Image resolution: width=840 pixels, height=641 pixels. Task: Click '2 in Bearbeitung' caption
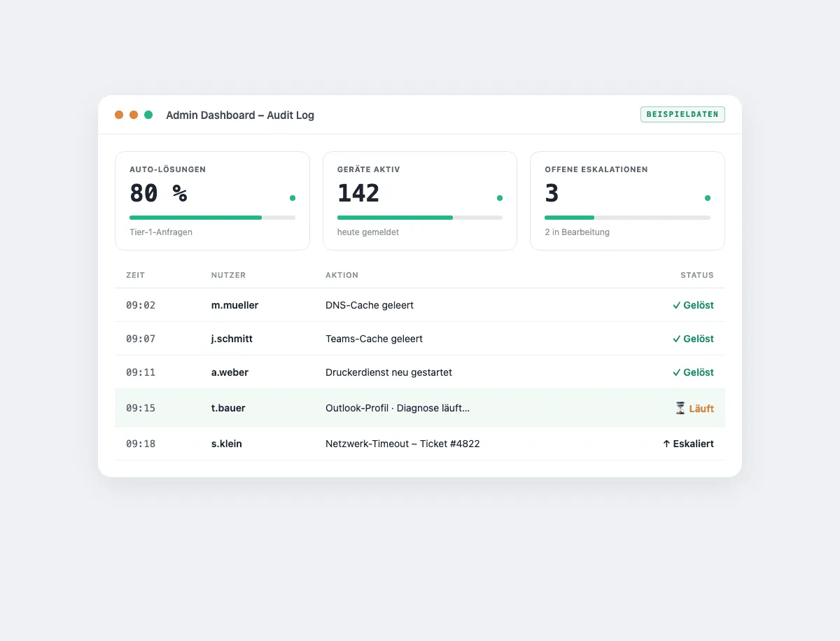[577, 232]
